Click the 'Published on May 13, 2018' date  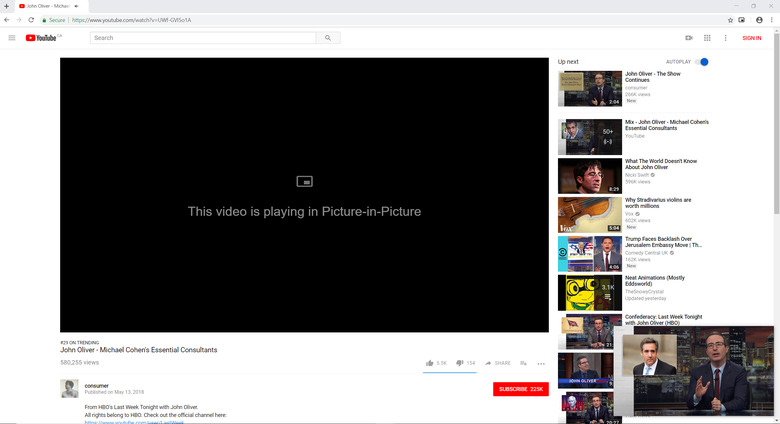(x=114, y=392)
